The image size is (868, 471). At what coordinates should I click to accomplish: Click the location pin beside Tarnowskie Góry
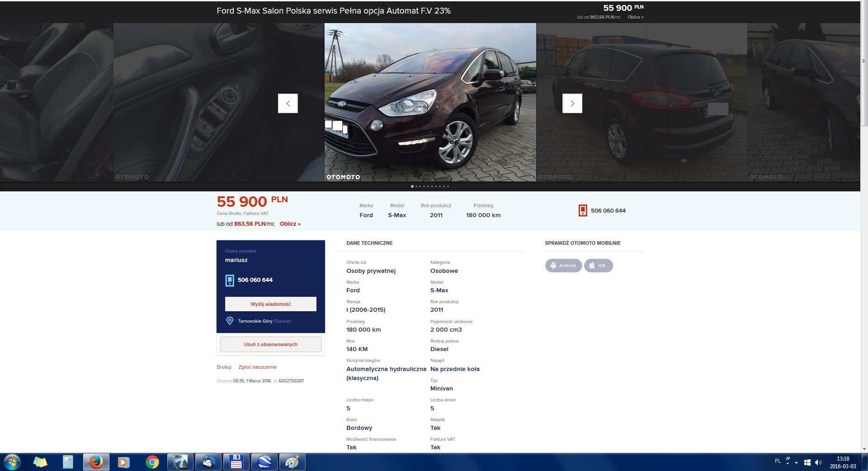[230, 321]
